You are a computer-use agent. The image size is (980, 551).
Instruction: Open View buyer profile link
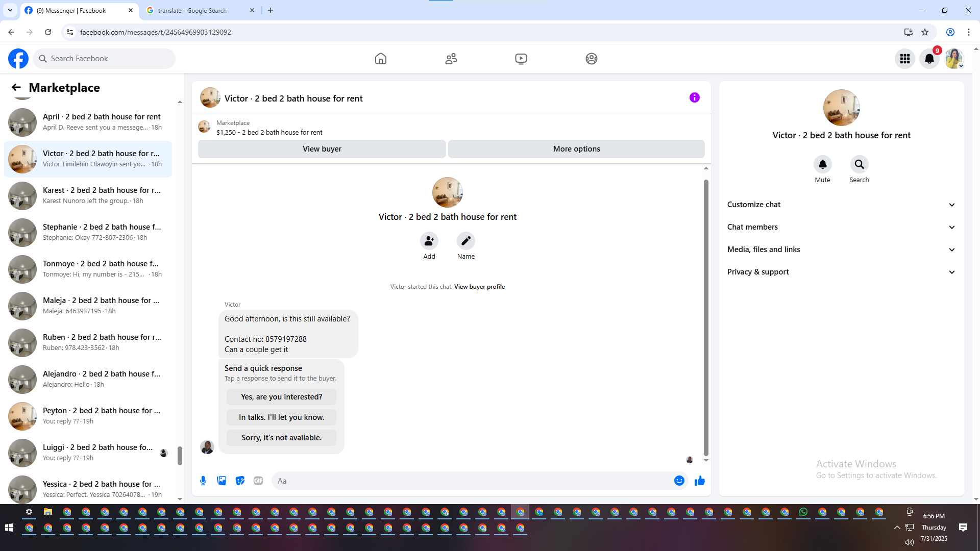click(479, 287)
